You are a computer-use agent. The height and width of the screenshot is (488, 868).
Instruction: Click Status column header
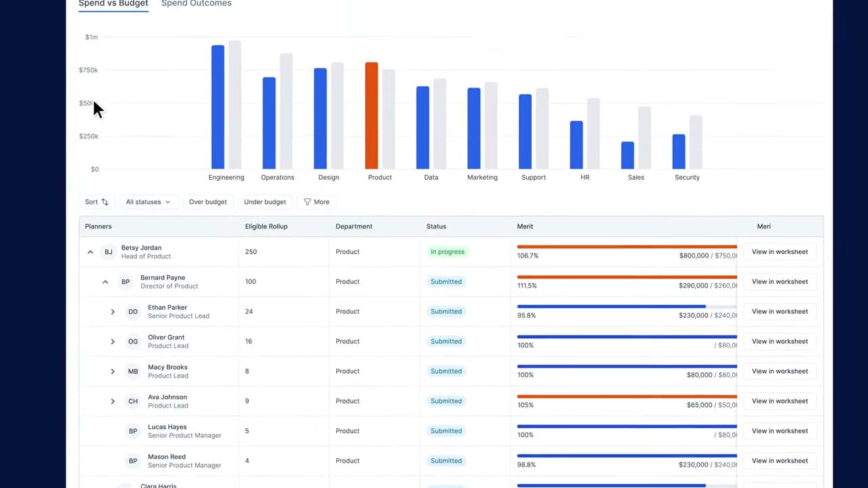tap(436, 226)
